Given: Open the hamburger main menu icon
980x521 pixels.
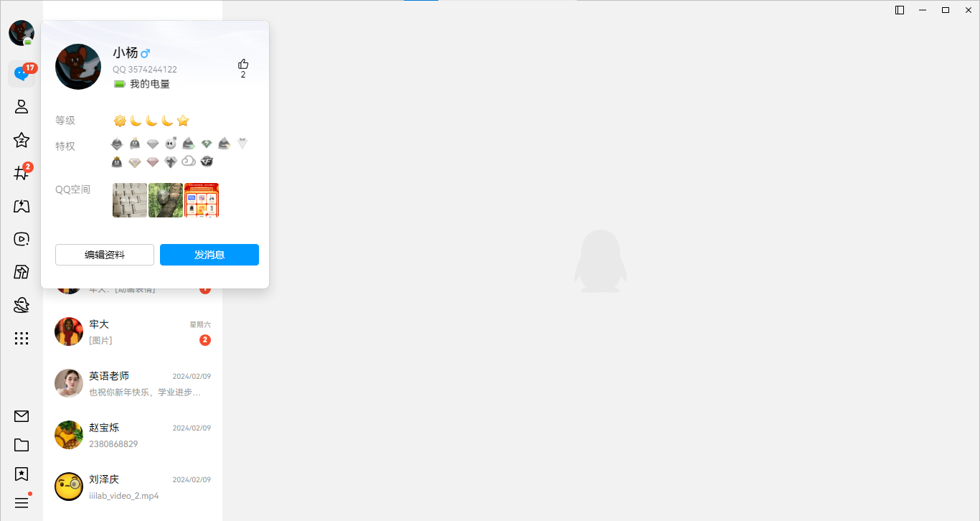Looking at the screenshot, I should 22,502.
